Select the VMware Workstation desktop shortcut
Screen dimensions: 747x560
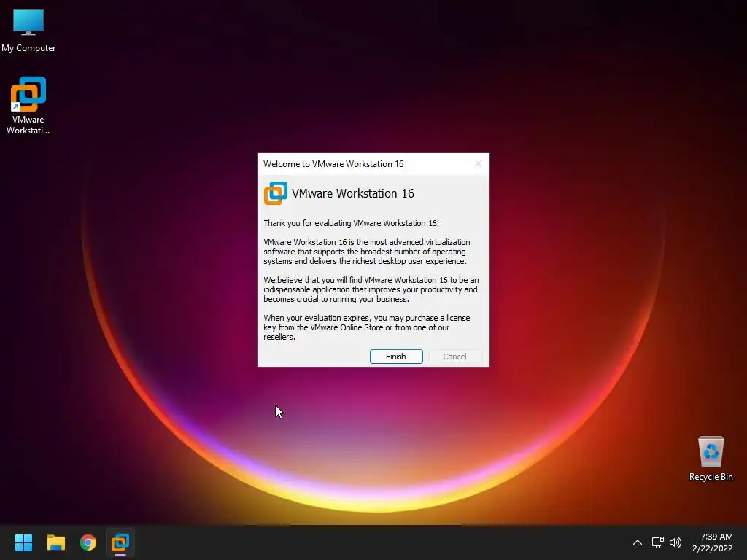pos(28,106)
